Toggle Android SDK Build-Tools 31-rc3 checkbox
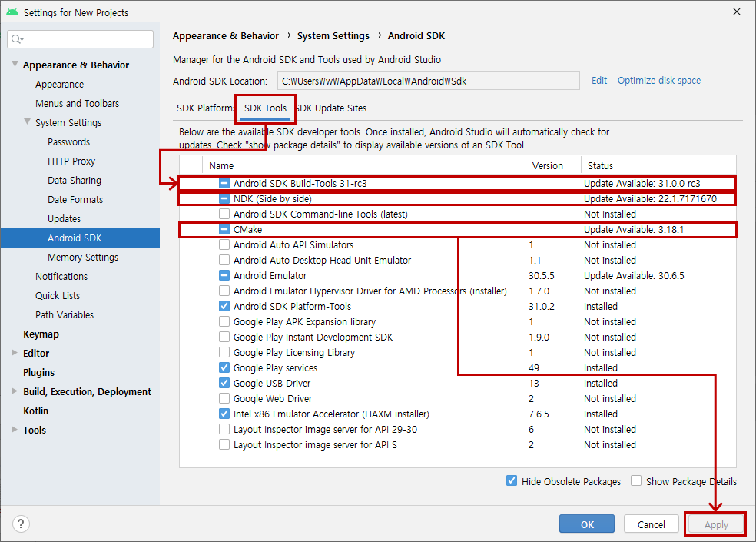This screenshot has width=756, height=542. point(224,184)
